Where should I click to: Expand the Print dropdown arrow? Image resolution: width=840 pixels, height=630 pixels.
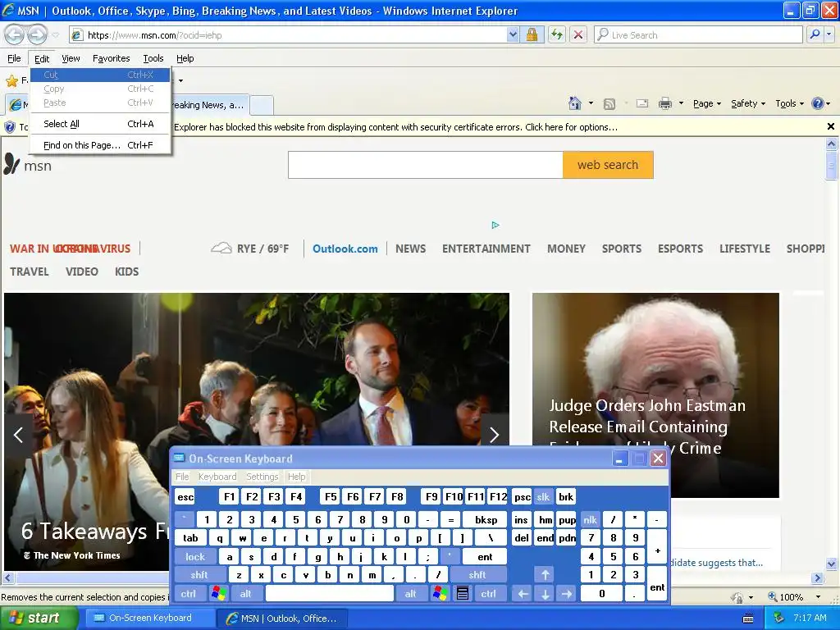(x=681, y=103)
